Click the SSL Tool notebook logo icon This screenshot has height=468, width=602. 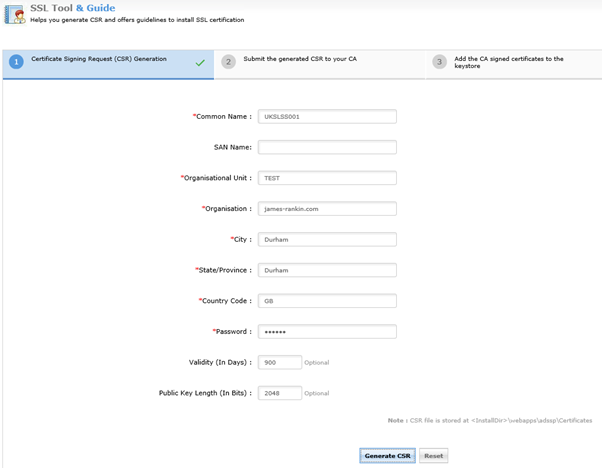15,14
